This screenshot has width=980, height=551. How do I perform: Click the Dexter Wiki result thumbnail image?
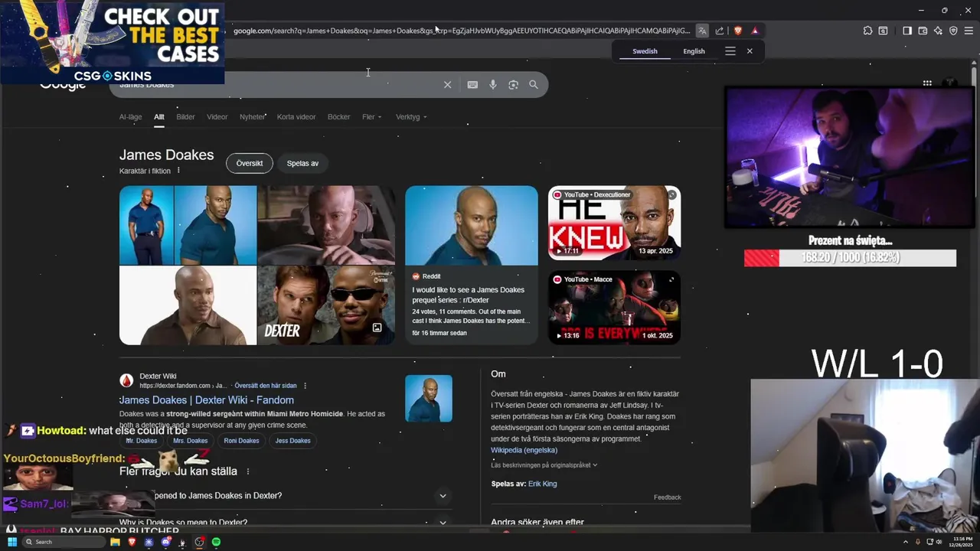tap(429, 398)
